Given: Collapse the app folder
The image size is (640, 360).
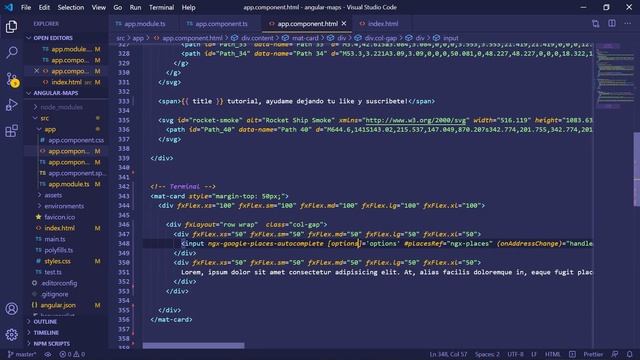Looking at the screenshot, I should pos(50,129).
